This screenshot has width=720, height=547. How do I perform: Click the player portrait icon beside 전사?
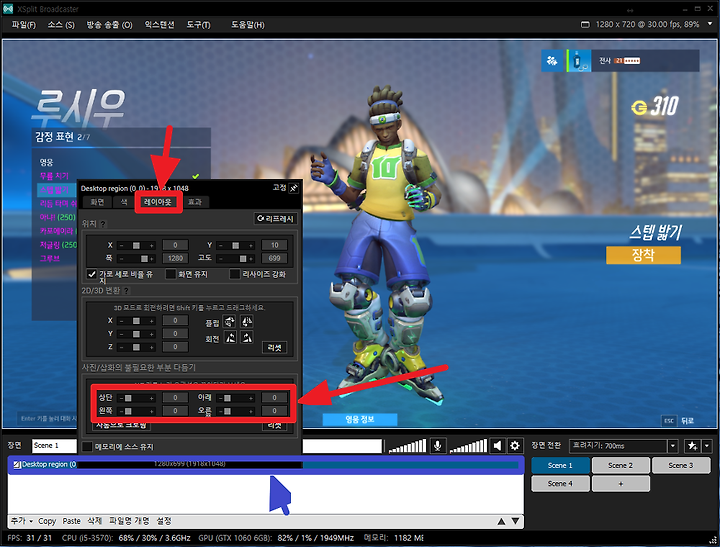pos(579,61)
